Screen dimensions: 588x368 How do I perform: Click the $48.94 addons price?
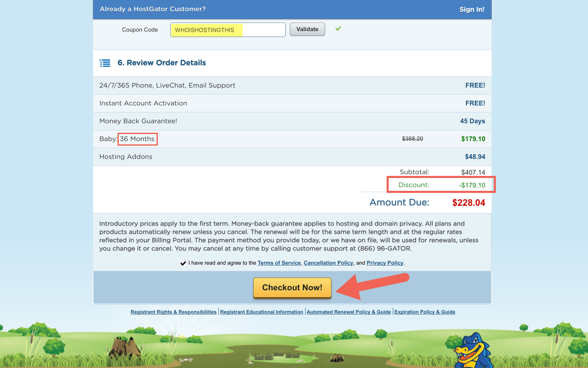[475, 157]
